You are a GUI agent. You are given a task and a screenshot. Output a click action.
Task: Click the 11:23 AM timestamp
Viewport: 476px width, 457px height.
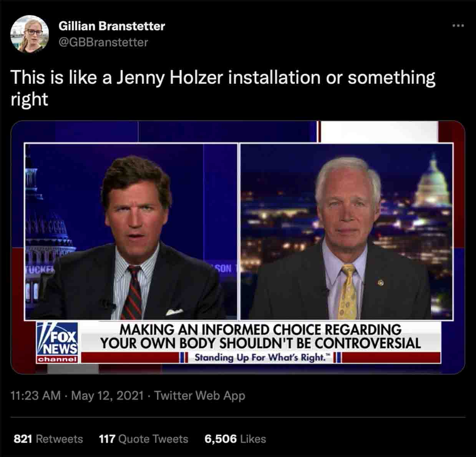click(36, 396)
